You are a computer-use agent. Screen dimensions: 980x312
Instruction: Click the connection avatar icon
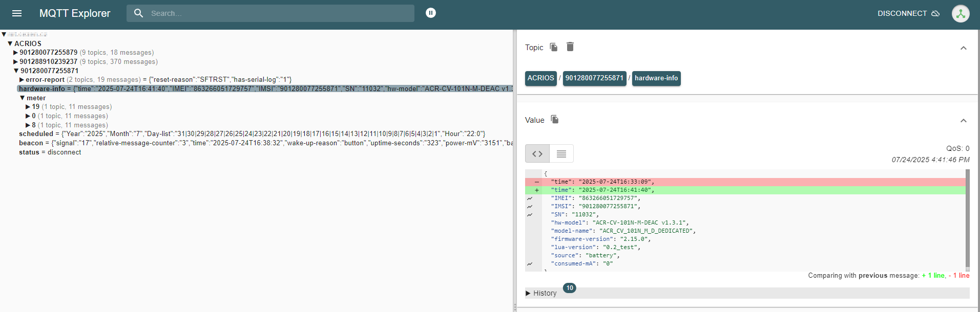961,14
